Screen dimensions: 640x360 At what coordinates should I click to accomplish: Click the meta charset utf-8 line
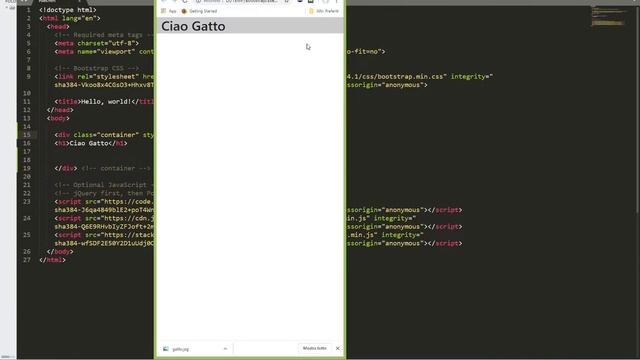[x=97, y=43]
